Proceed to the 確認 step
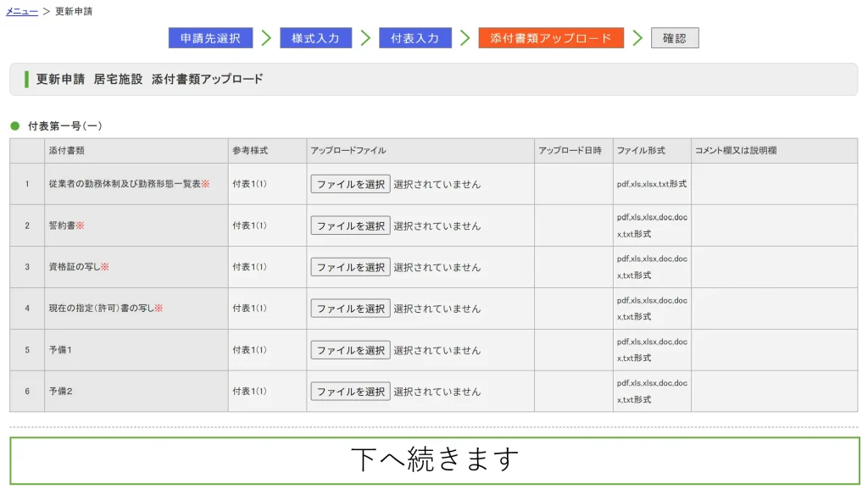Screen dimensions: 868x495 (x=674, y=37)
